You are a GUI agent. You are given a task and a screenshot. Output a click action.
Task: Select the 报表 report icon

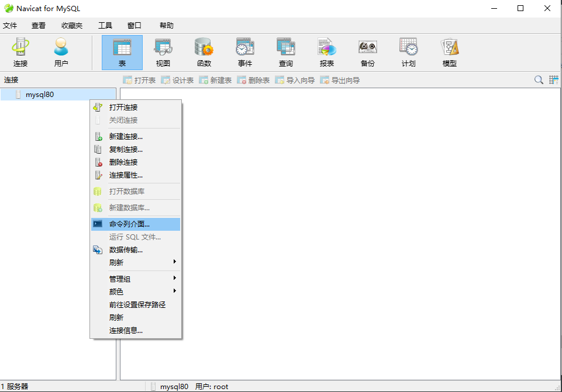click(x=326, y=52)
